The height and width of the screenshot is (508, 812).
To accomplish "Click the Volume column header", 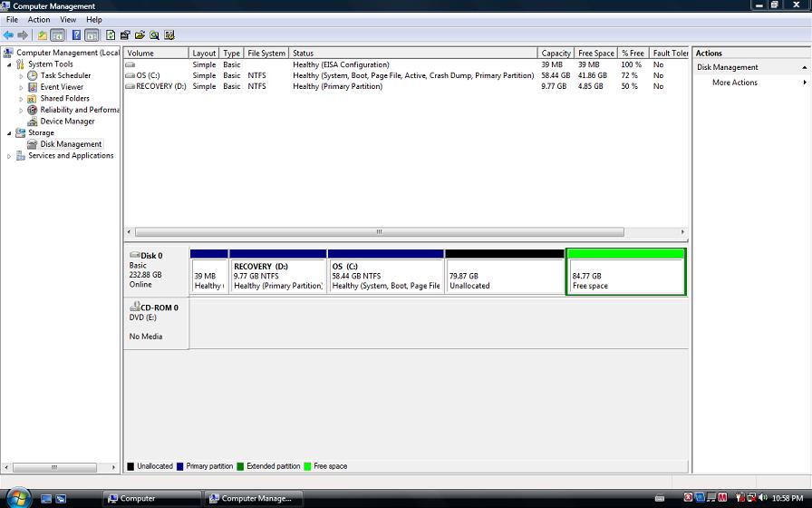I will 156,53.
